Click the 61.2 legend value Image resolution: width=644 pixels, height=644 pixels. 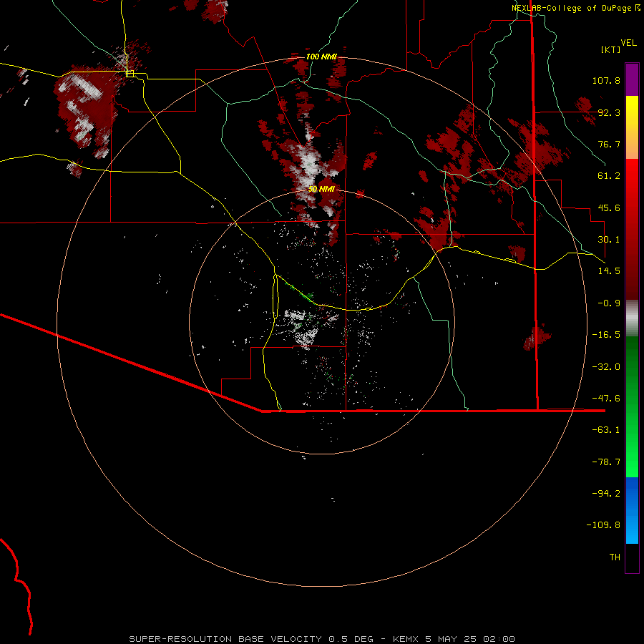[x=609, y=176]
